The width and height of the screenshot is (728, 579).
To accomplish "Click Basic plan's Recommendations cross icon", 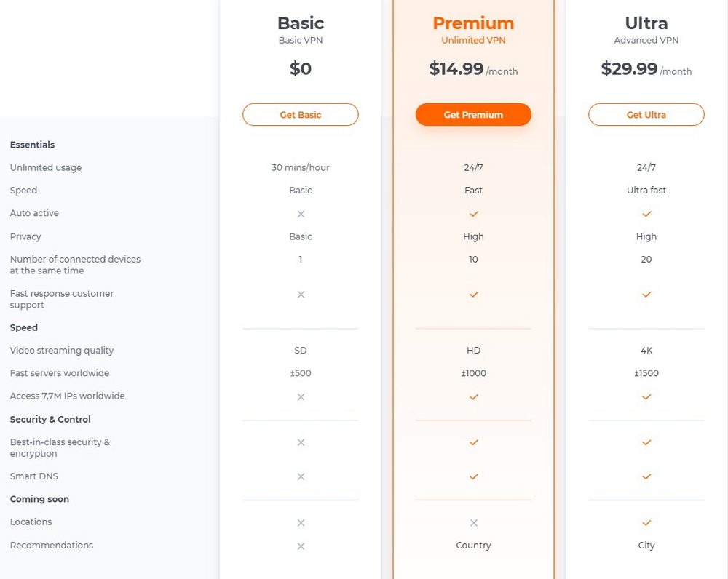I will coord(301,546).
